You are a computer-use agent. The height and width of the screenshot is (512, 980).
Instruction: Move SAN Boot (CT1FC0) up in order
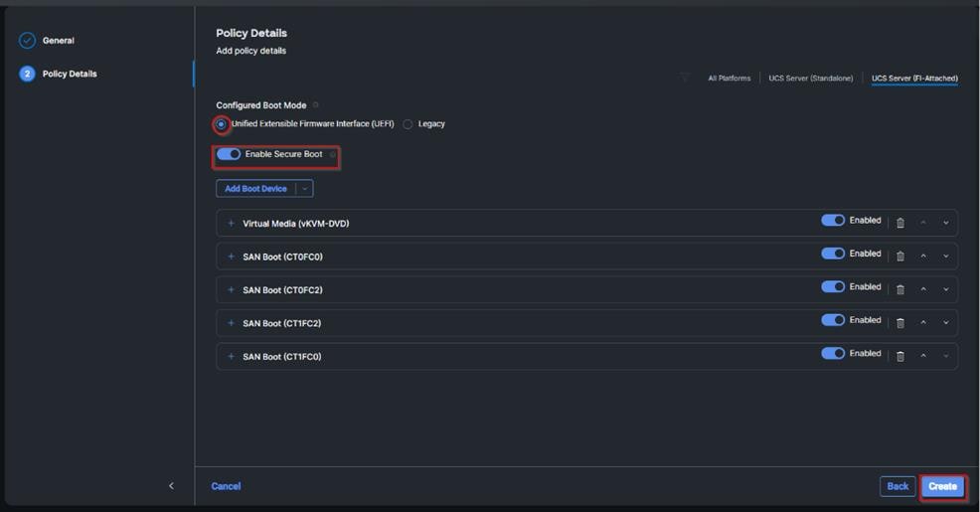point(923,356)
